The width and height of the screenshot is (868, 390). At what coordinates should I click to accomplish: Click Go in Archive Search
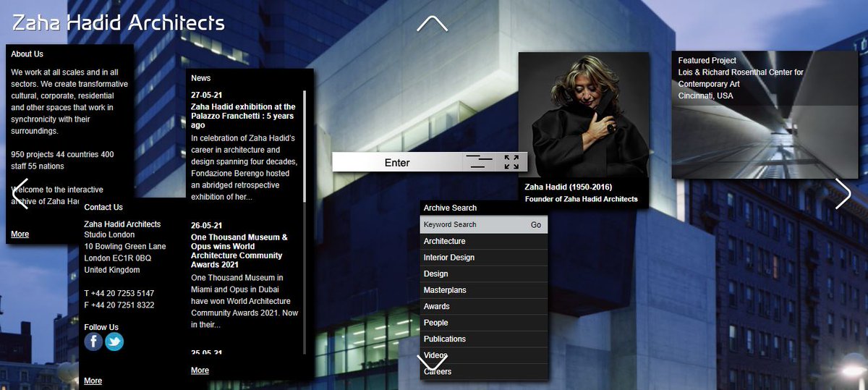pos(536,225)
